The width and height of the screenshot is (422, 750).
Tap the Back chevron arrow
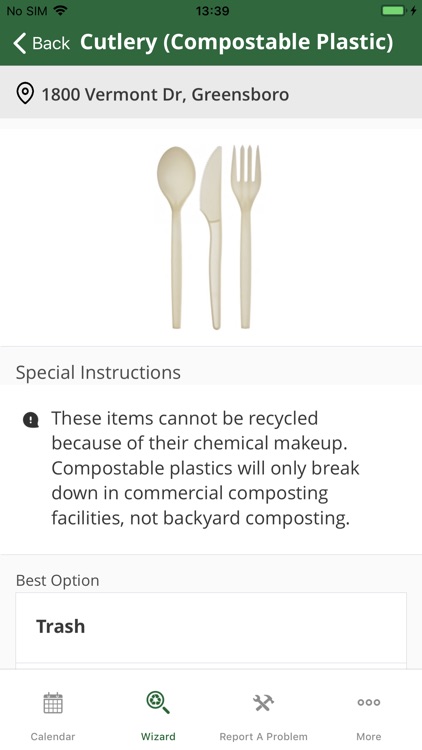point(20,43)
